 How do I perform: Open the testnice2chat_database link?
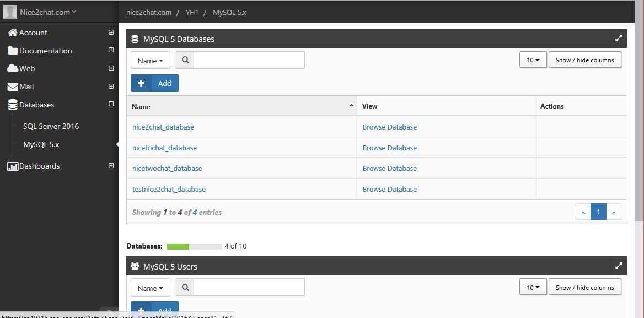click(x=169, y=190)
